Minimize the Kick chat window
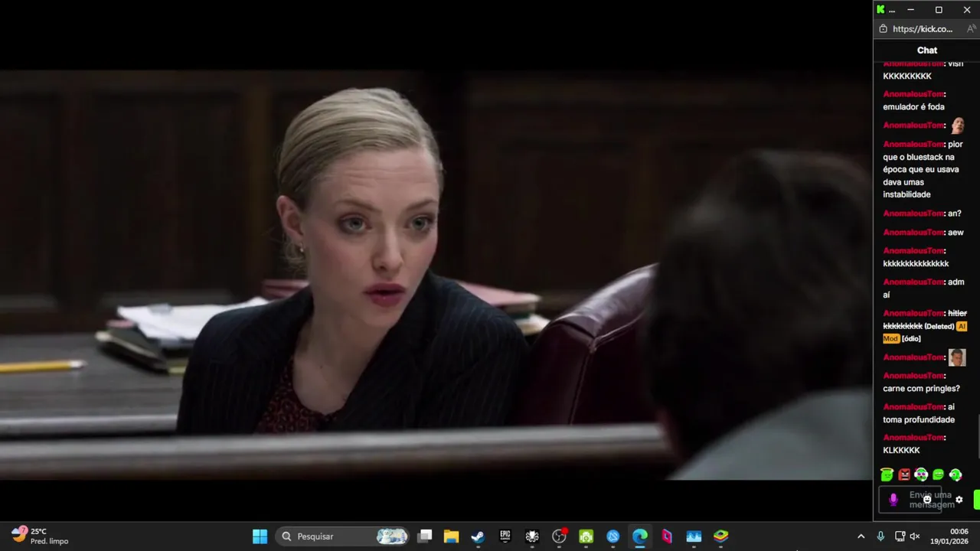980x551 pixels. [910, 10]
